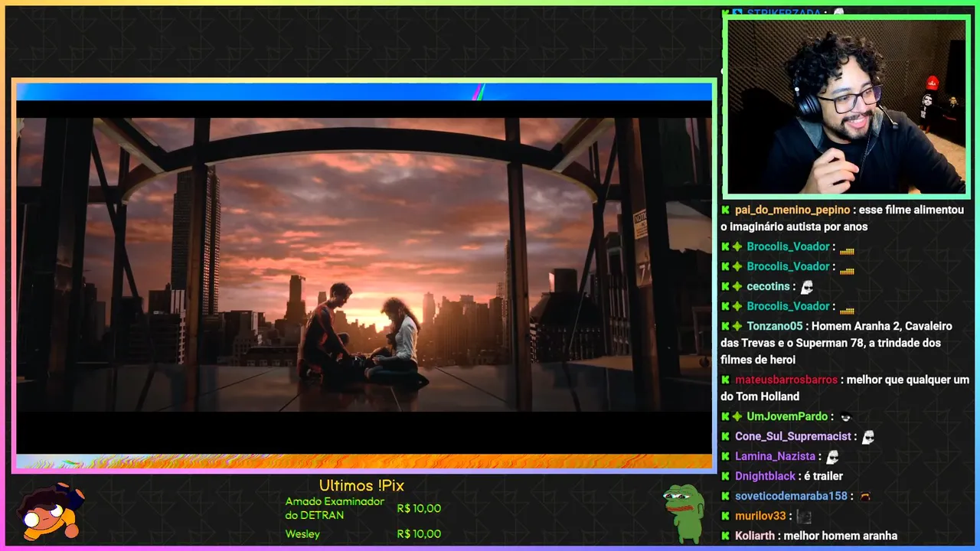Screen dimensions: 980x551
Task: Click the green subscriber badge beside Tonzano05
Action: pos(737,326)
